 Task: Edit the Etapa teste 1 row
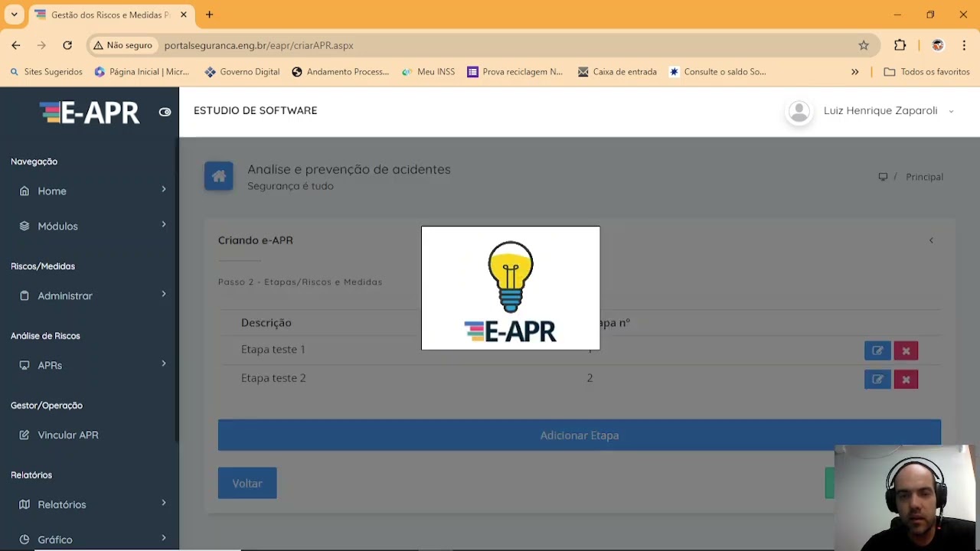click(877, 350)
